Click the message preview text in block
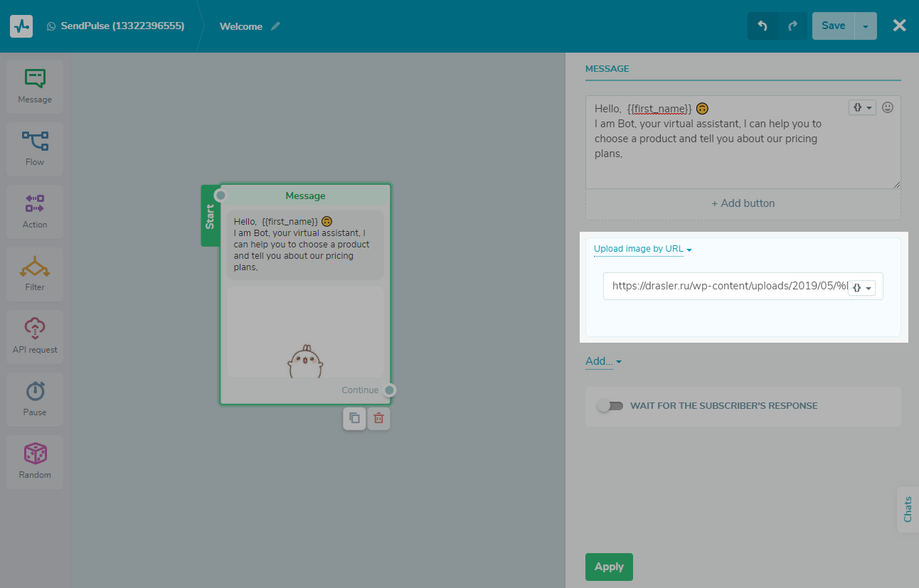The image size is (919, 588). [305, 245]
